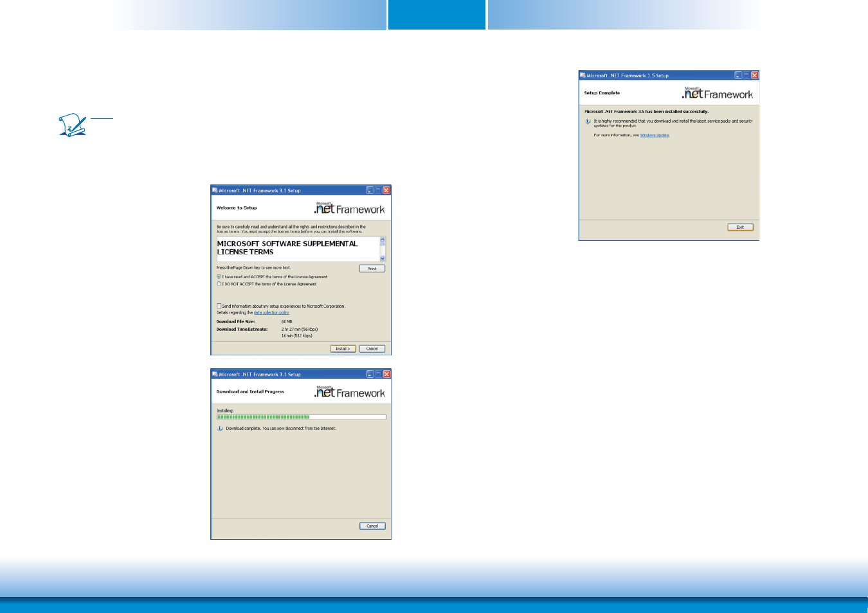Open the 'data collection policy' link
868x613 pixels.
[x=271, y=313]
